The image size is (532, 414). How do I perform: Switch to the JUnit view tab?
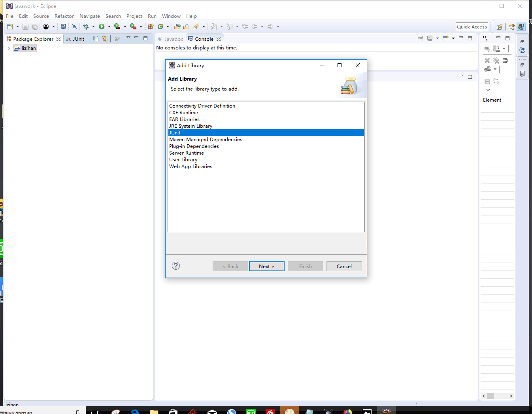(x=75, y=39)
